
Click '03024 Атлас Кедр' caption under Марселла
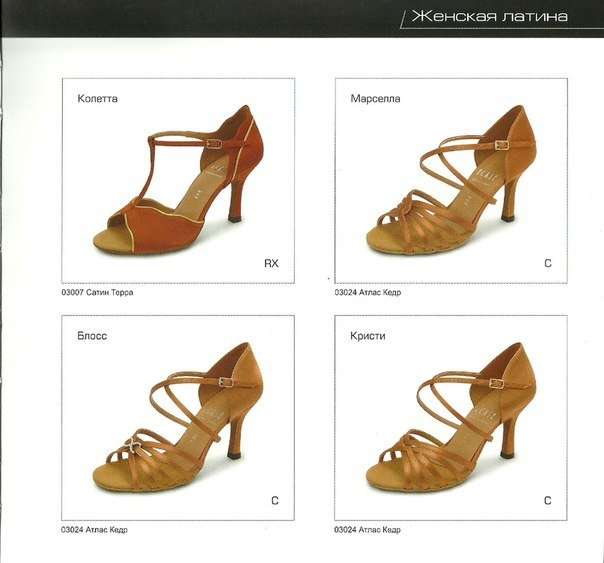tap(367, 292)
